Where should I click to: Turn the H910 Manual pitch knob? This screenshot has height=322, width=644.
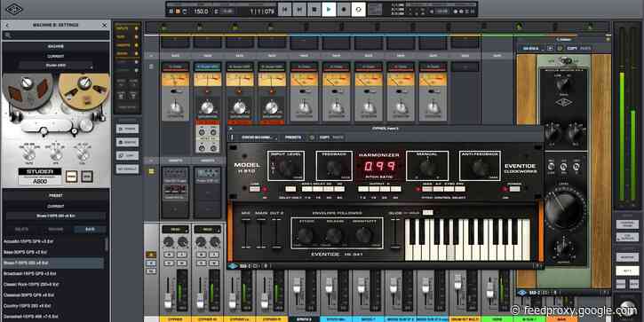click(x=426, y=168)
